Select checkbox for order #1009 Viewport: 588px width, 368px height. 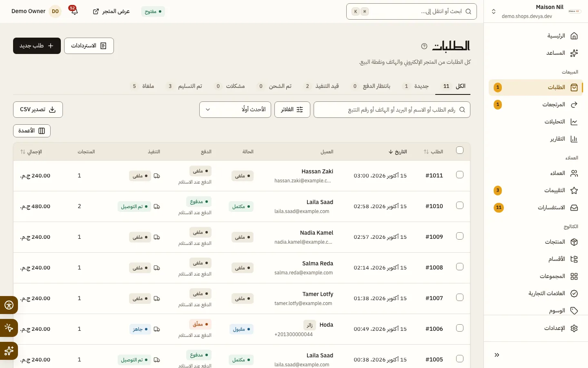pos(460,236)
